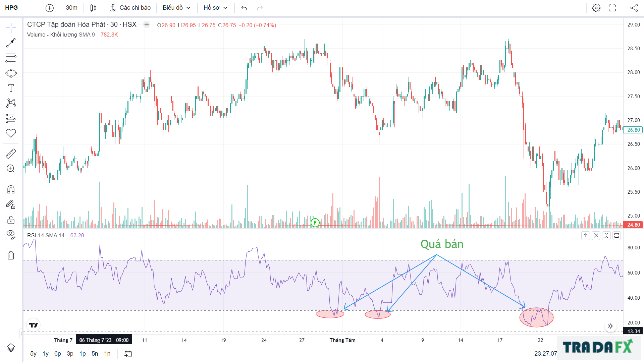Screen dimensions: 644x362
Task: Select the Text annotation tool
Action: (x=11, y=88)
